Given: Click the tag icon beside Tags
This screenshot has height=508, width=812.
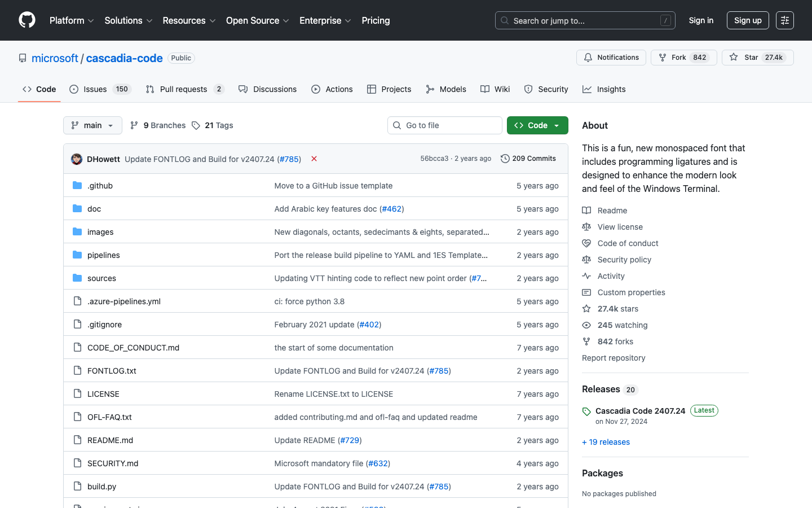Looking at the screenshot, I should click(196, 125).
